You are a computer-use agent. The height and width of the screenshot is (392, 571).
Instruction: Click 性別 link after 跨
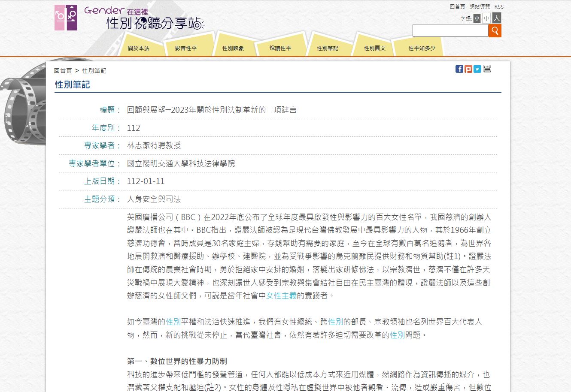click(336, 322)
